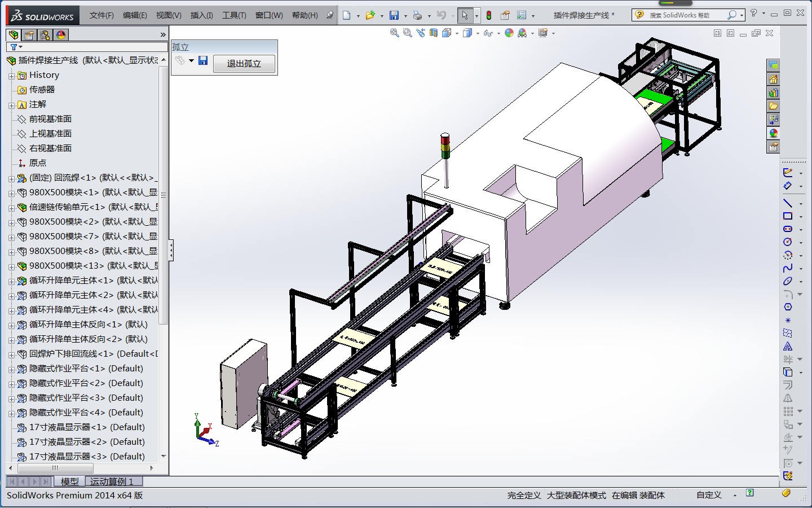Image resolution: width=812 pixels, height=508 pixels.
Task: Open the 插入(I) menu
Action: (201, 15)
